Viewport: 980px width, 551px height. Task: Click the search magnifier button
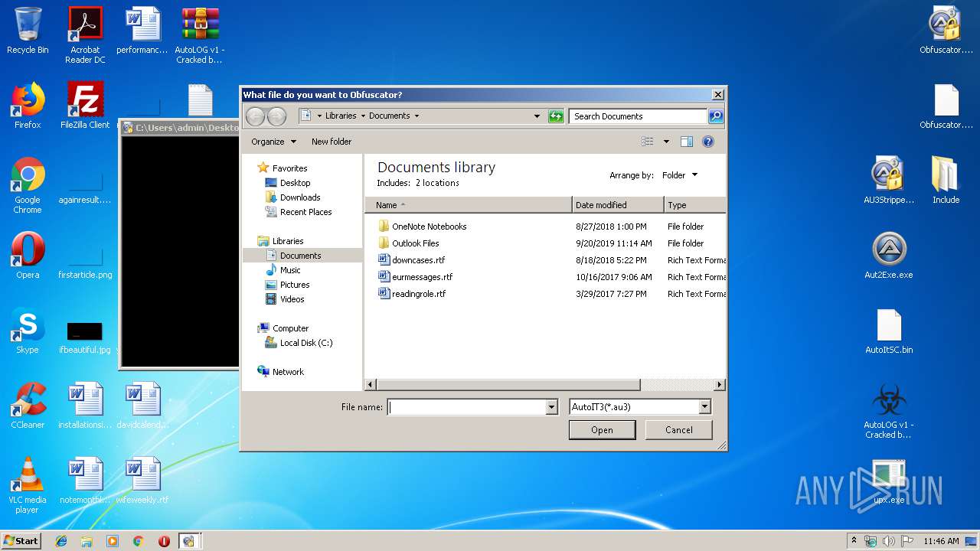[x=716, y=116]
